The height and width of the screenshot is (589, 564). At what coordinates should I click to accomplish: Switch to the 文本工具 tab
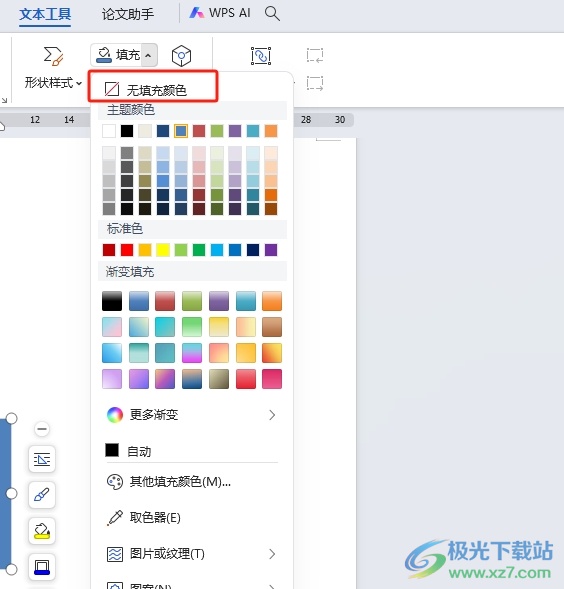tap(45, 14)
